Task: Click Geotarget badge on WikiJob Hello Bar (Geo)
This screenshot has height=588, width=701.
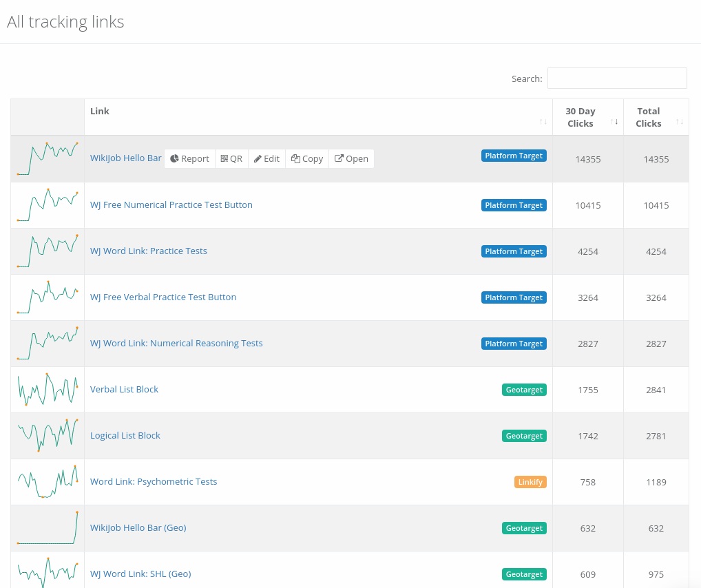Action: coord(524,528)
